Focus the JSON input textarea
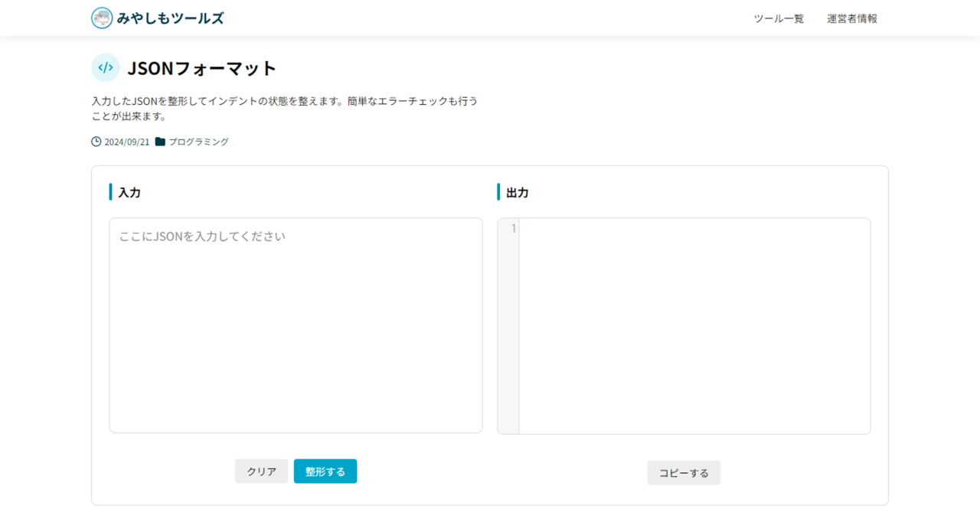This screenshot has height=519, width=980. coord(296,325)
